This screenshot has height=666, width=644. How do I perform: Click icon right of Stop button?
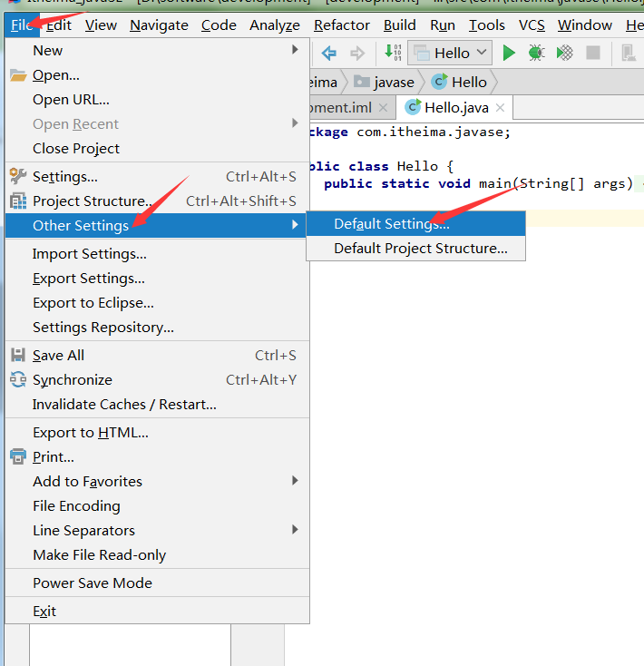tap(628, 54)
